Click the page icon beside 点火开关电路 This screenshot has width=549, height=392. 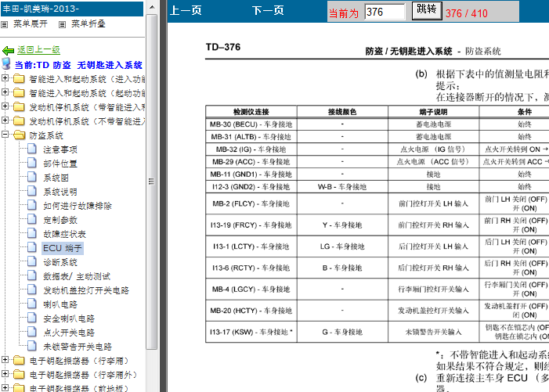[x=32, y=333]
